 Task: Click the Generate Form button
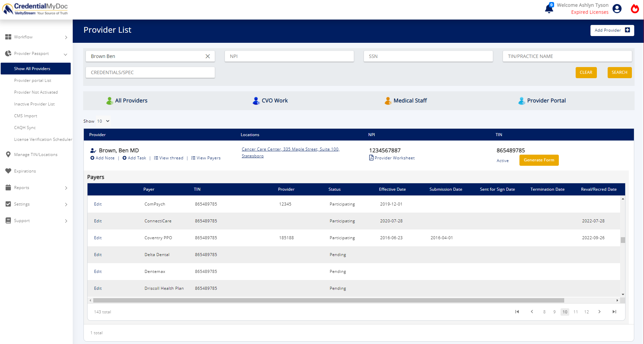(x=539, y=160)
